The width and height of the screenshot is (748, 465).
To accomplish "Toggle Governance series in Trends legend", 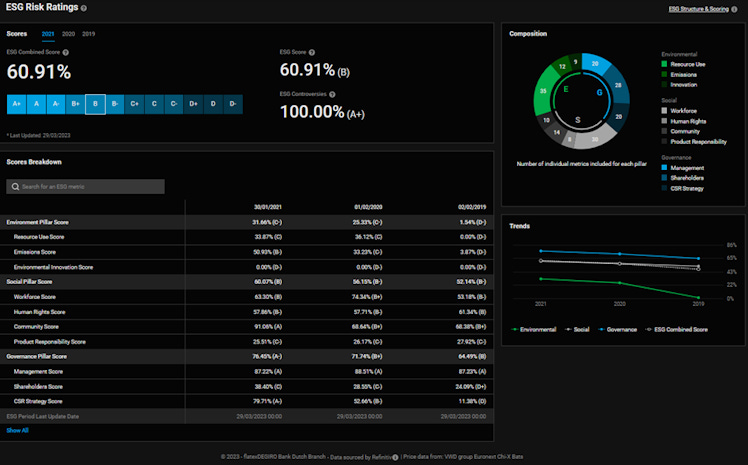I will (617, 330).
